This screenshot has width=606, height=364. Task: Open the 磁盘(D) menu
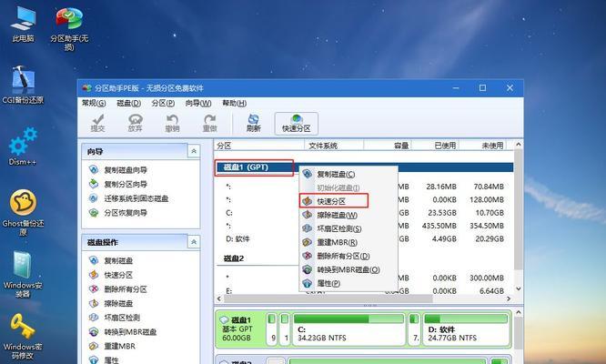coord(129,104)
